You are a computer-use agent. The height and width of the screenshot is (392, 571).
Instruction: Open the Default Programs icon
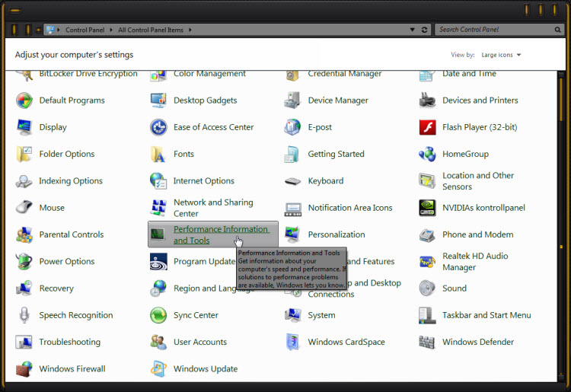tap(24, 100)
